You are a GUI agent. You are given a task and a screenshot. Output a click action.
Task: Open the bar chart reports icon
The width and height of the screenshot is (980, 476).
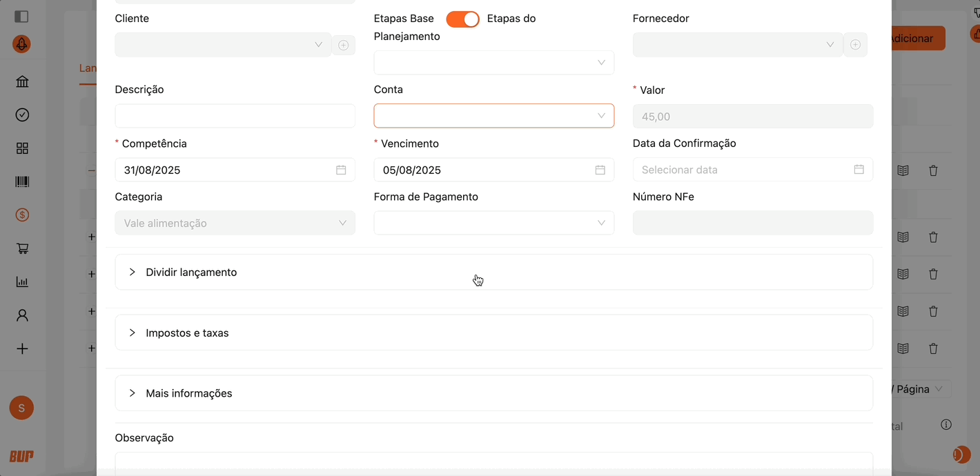click(x=22, y=281)
